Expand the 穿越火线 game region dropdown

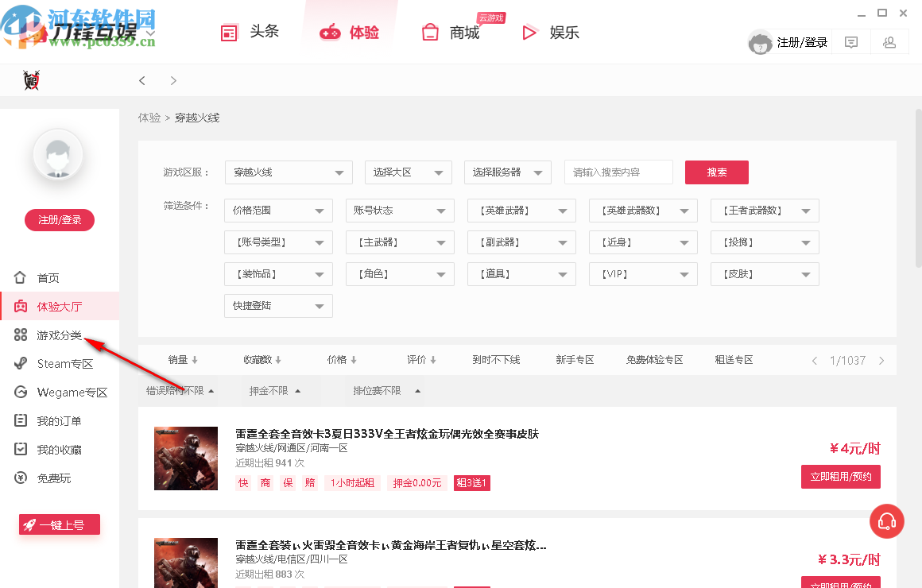coord(288,172)
